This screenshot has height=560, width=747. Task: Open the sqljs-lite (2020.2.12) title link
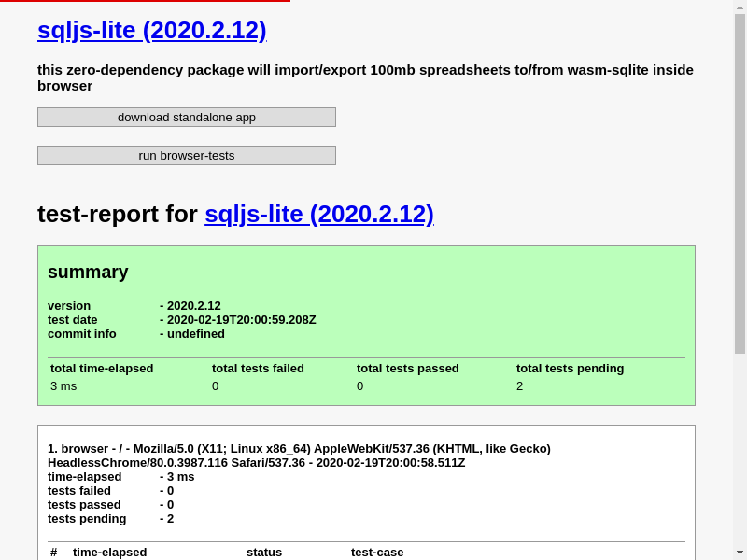coord(152,31)
